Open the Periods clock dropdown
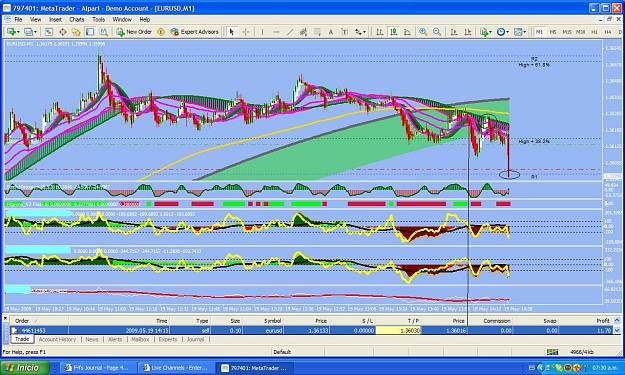The image size is (625, 375). (x=502, y=32)
